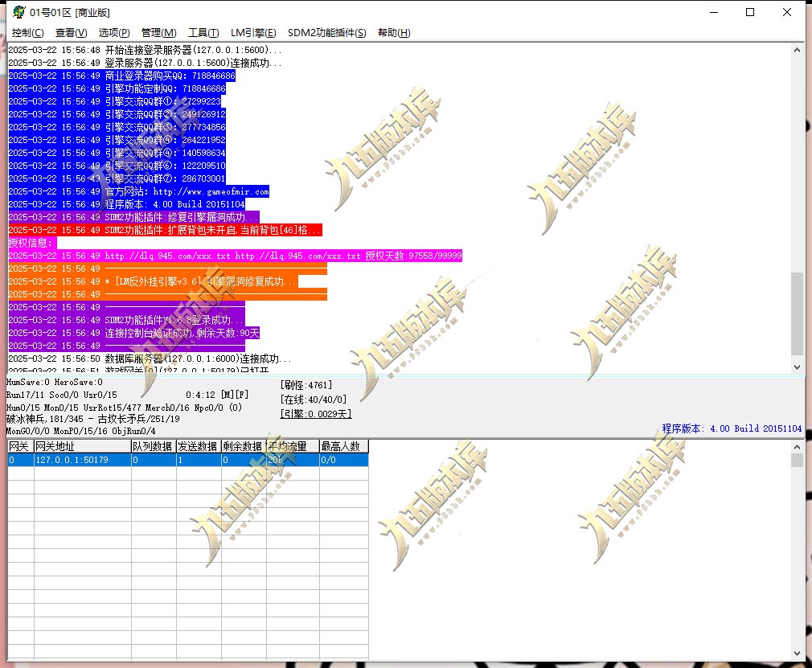This screenshot has width=812, height=668.
Task: Click the 网关 column header
Action: (x=21, y=446)
